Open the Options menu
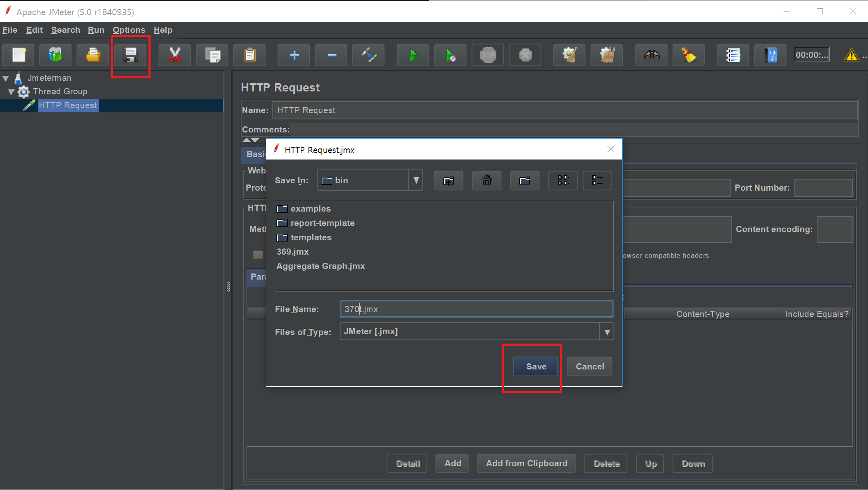This screenshot has width=868, height=490. 129,30
